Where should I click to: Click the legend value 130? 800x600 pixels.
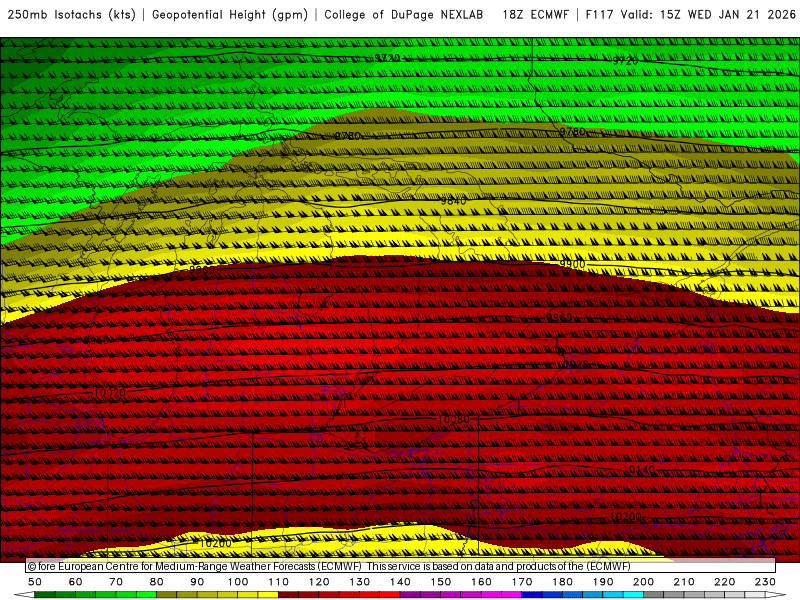point(360,582)
